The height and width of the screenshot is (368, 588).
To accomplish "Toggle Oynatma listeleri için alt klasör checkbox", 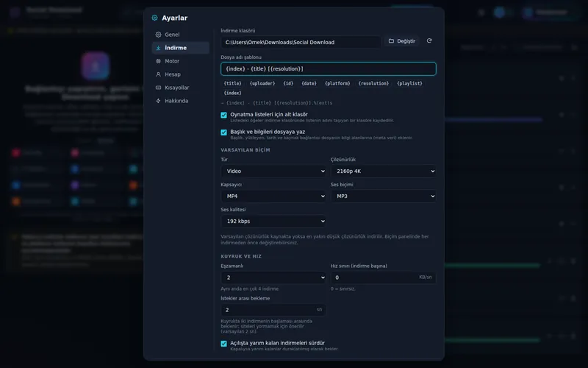I will (x=224, y=115).
